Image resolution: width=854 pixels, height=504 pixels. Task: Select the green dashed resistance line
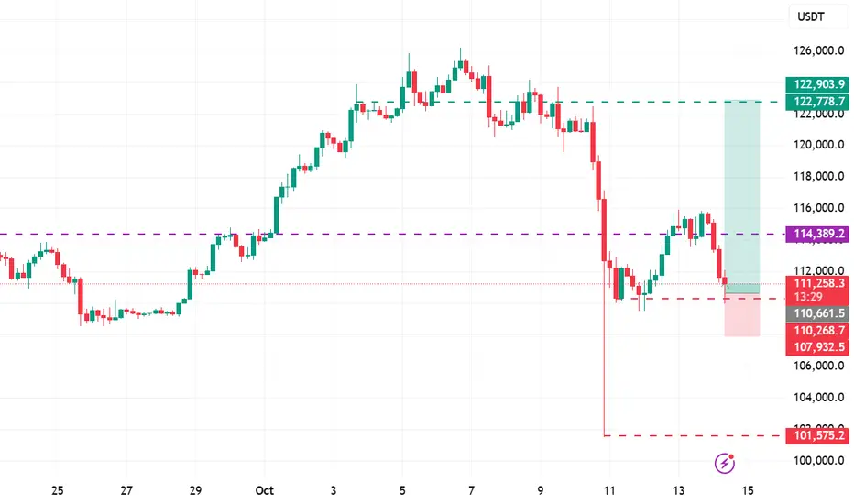(x=641, y=102)
